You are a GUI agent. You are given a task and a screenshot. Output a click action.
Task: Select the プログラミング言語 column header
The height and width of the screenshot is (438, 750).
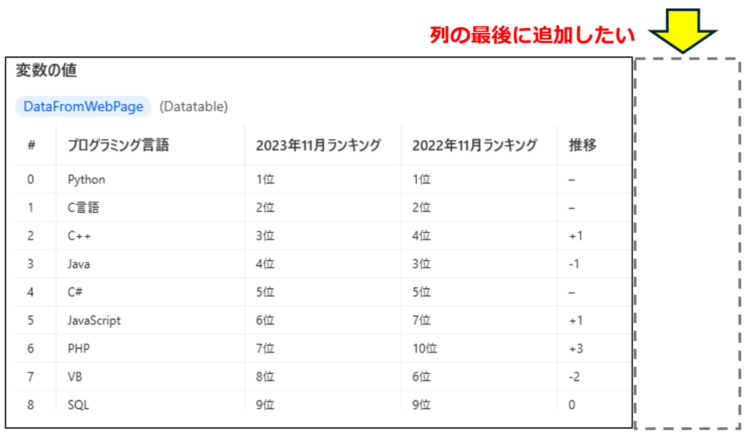(x=118, y=145)
